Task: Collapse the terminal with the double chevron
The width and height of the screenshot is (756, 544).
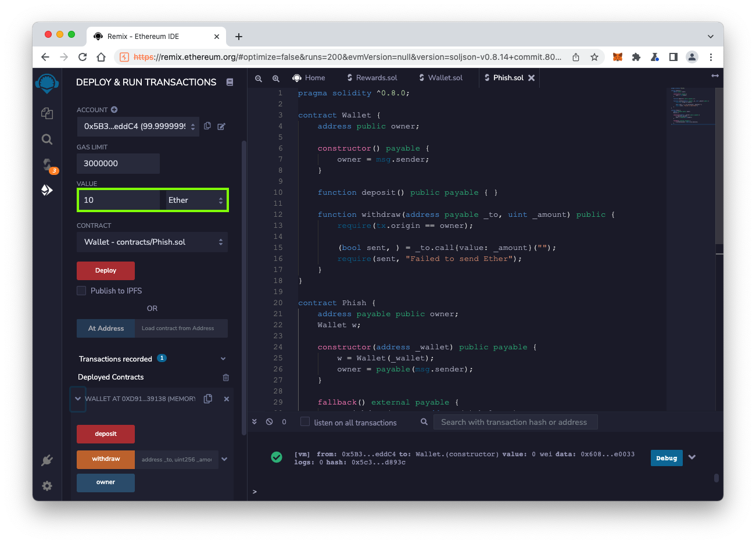Action: click(254, 422)
